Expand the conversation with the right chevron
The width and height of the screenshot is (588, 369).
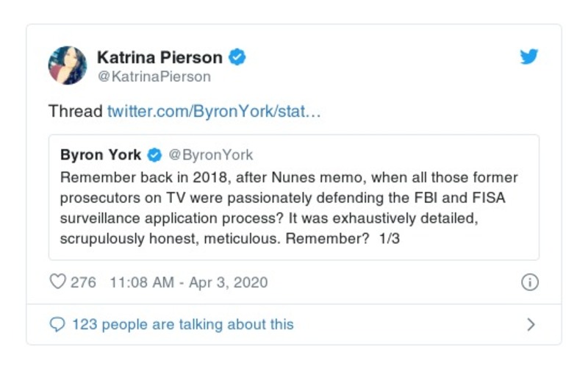[x=531, y=324]
